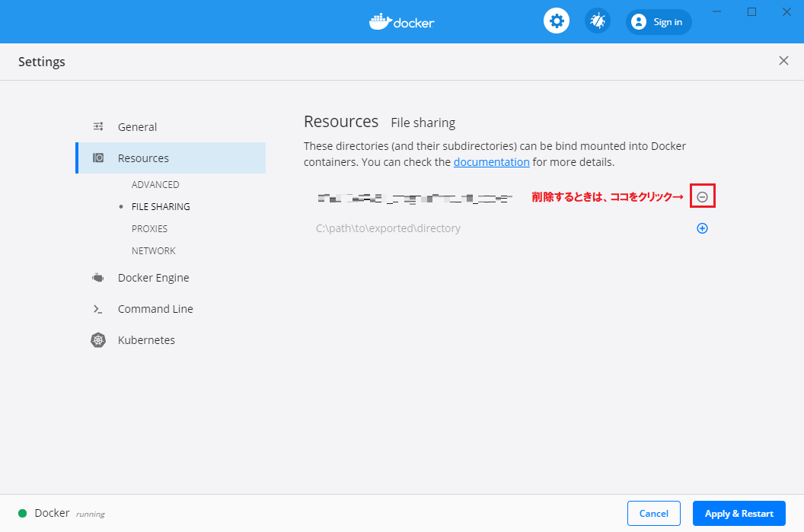Click the Sign in account icon
Image resolution: width=804 pixels, height=532 pixels.
(639, 21)
